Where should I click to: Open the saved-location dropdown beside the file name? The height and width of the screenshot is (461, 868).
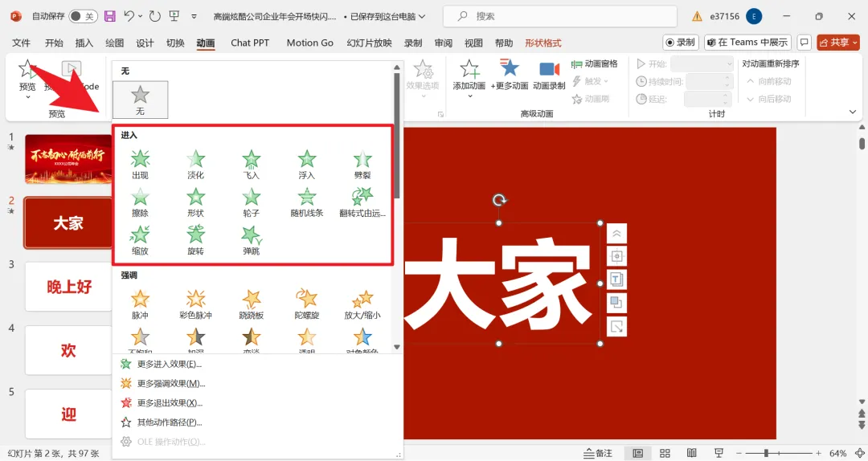423,17
